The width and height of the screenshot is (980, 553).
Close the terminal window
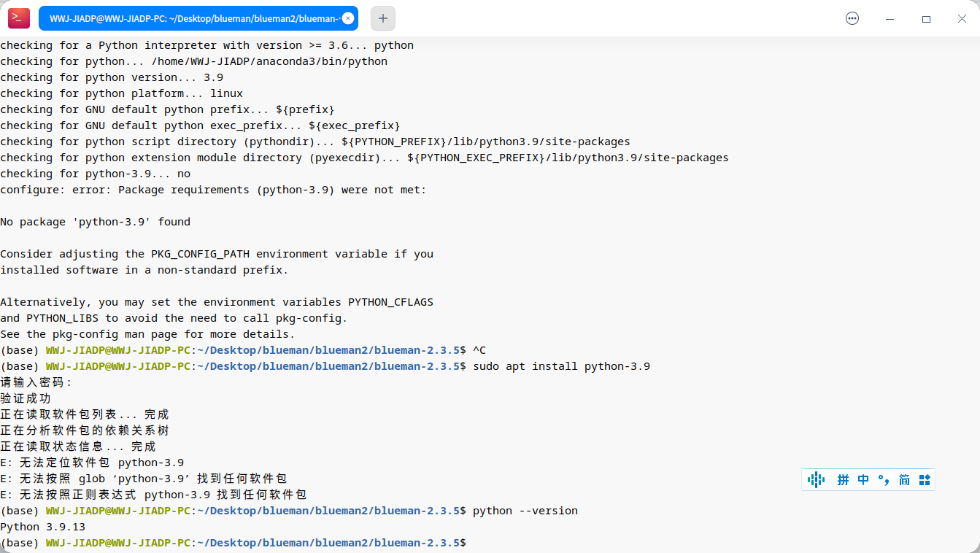[x=962, y=19]
